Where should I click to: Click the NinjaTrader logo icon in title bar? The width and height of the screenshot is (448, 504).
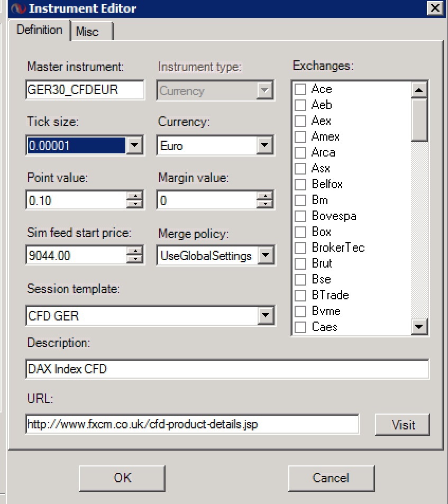click(19, 8)
